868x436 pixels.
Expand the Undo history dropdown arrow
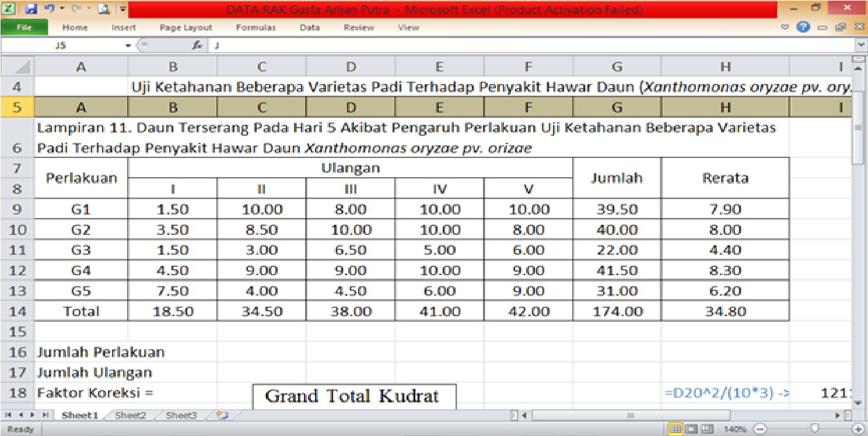click(x=62, y=8)
